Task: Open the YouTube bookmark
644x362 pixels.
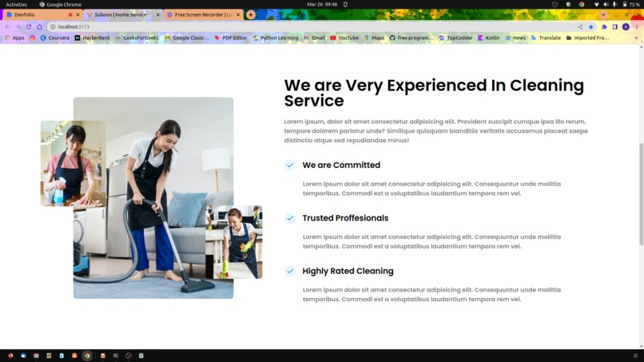Action: (x=344, y=38)
